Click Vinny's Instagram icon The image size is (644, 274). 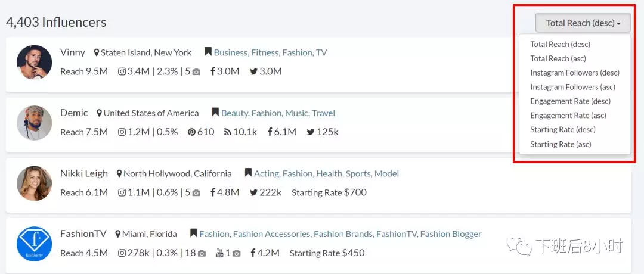pos(122,71)
